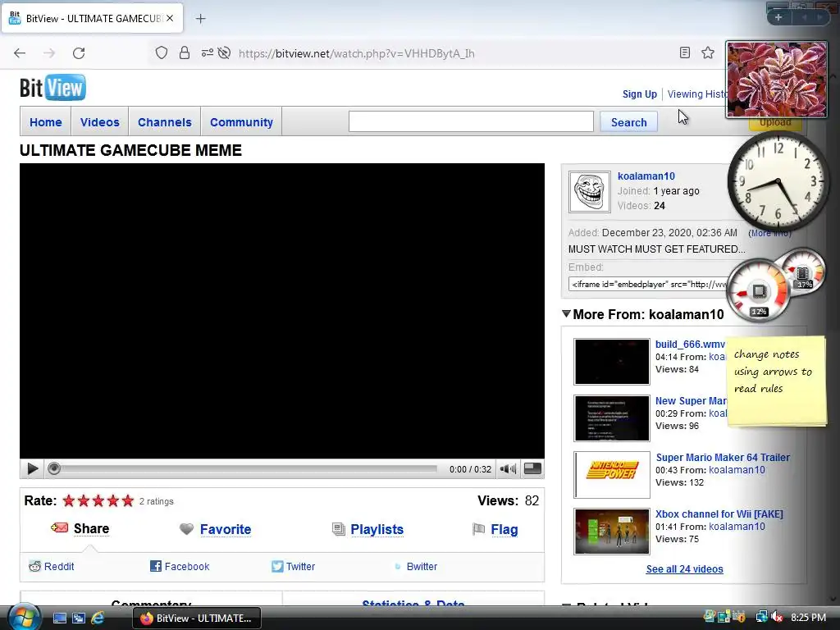This screenshot has height=630, width=840.
Task: Flag this video
Action: tap(504, 529)
